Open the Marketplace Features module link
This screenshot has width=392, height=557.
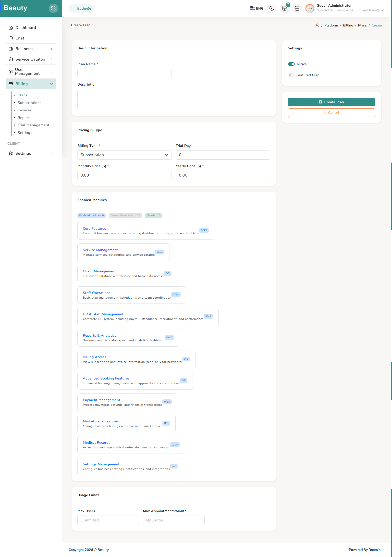tap(101, 421)
